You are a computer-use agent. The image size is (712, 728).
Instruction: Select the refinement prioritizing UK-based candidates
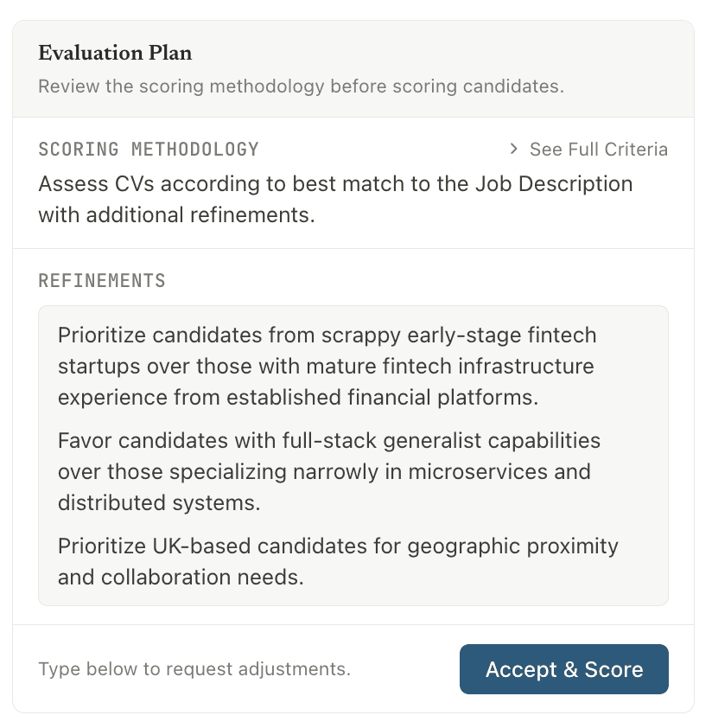click(337, 561)
